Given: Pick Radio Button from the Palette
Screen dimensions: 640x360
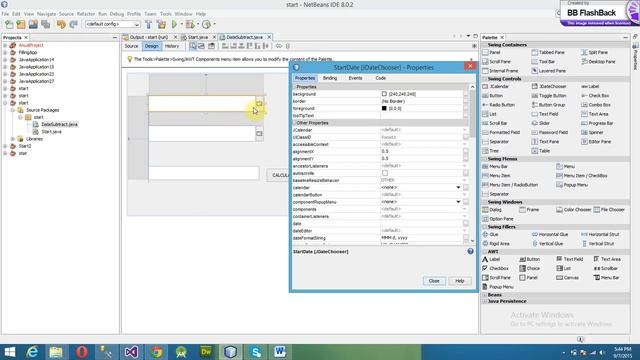Looking at the screenshot, I should [x=498, y=105].
